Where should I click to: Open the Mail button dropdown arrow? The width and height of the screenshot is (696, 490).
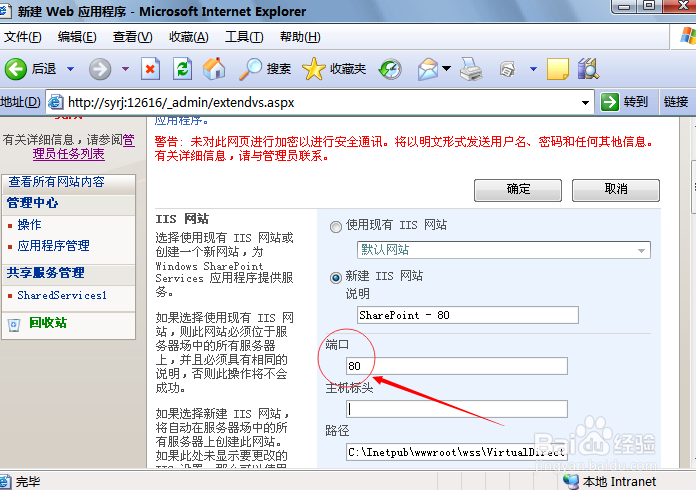(x=447, y=69)
